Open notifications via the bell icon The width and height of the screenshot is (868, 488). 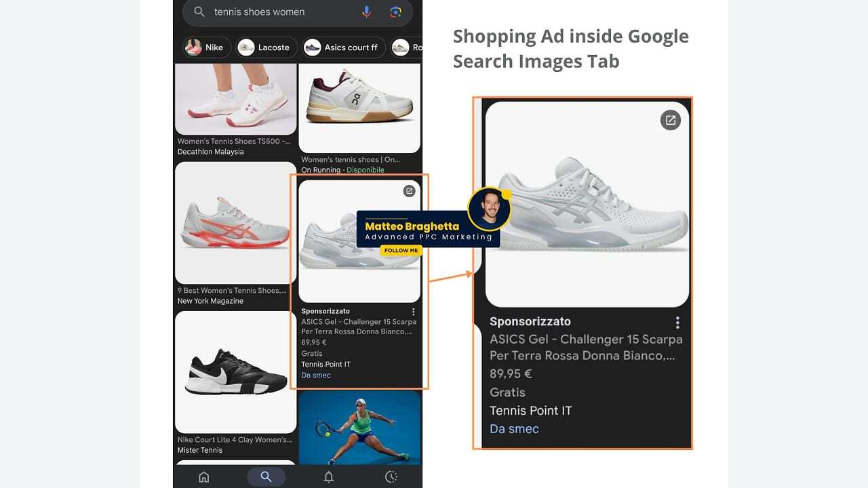(329, 476)
